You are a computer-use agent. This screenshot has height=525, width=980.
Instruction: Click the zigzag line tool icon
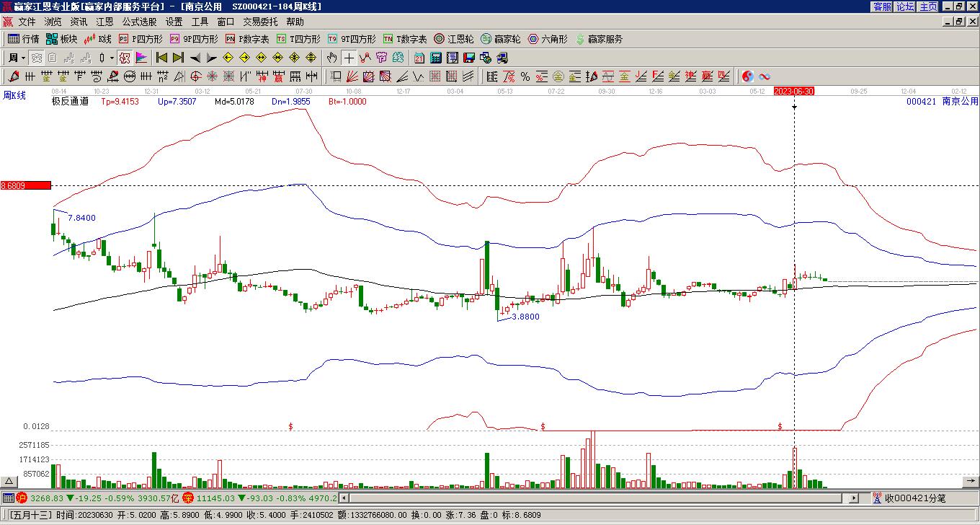pos(418,76)
